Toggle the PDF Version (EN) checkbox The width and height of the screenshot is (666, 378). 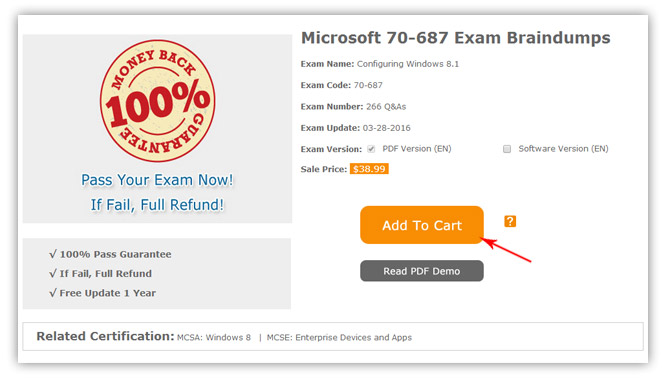click(371, 149)
